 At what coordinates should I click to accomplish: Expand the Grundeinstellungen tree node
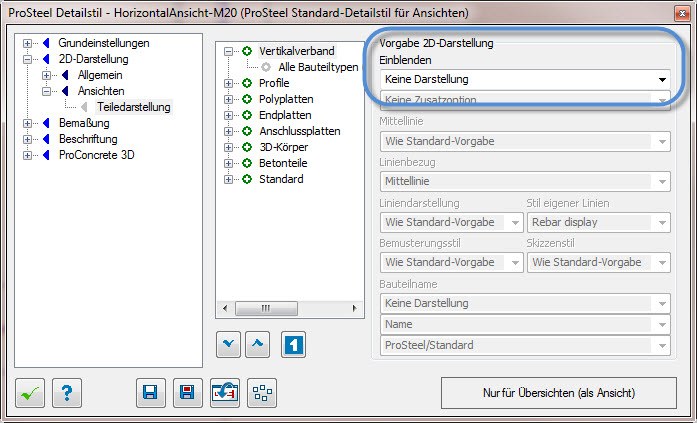point(28,44)
